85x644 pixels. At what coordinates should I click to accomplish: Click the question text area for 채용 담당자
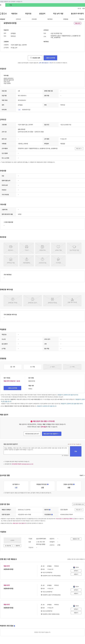point(36,450)
